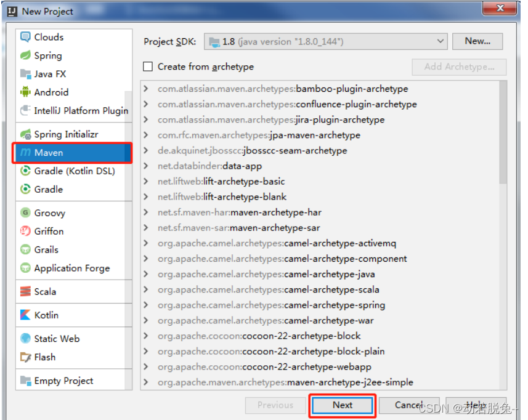Click project type list vertical scrollbar

click(x=128, y=240)
